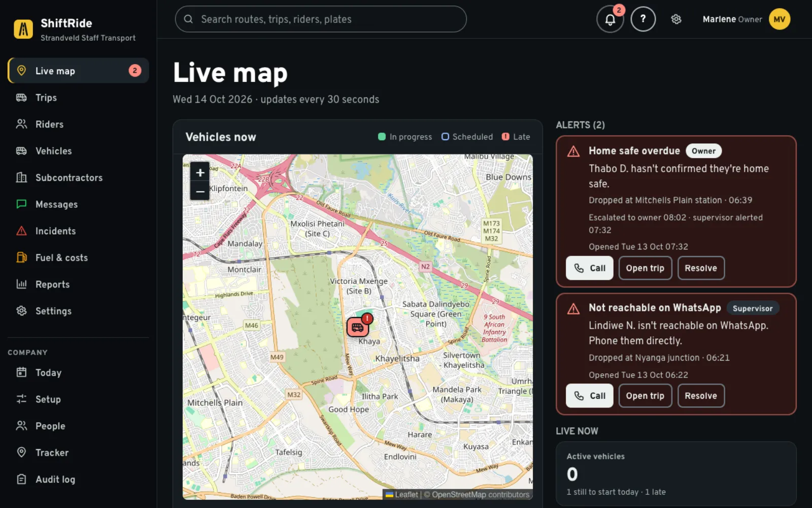The width and height of the screenshot is (812, 508).
Task: Open trip for Home safe overdue alert
Action: click(x=645, y=268)
